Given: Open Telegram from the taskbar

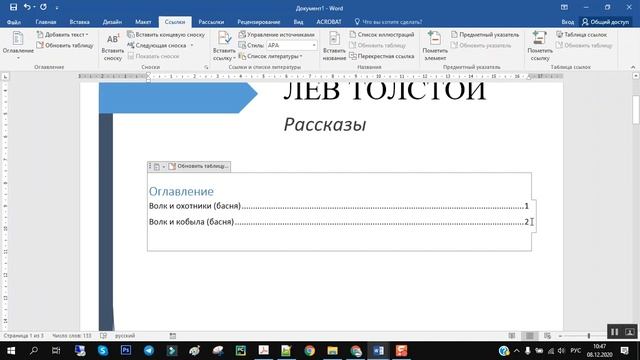Looking at the screenshot, I should click(149, 351).
